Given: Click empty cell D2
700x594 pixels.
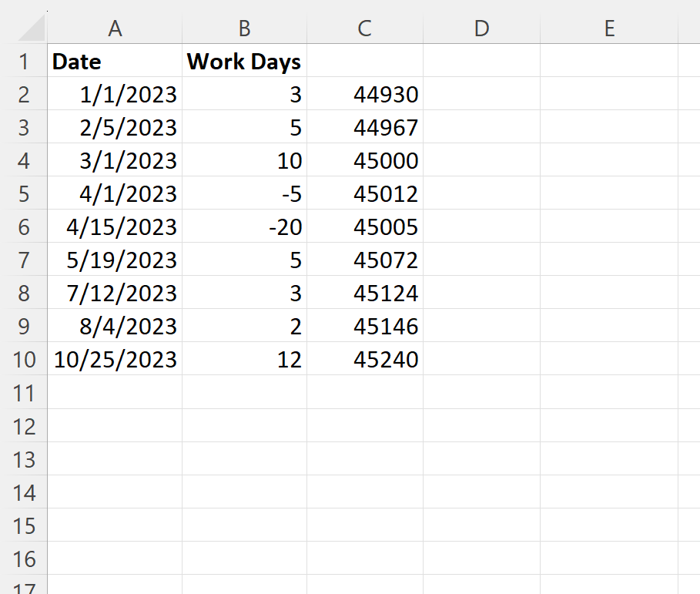Looking at the screenshot, I should [481, 95].
